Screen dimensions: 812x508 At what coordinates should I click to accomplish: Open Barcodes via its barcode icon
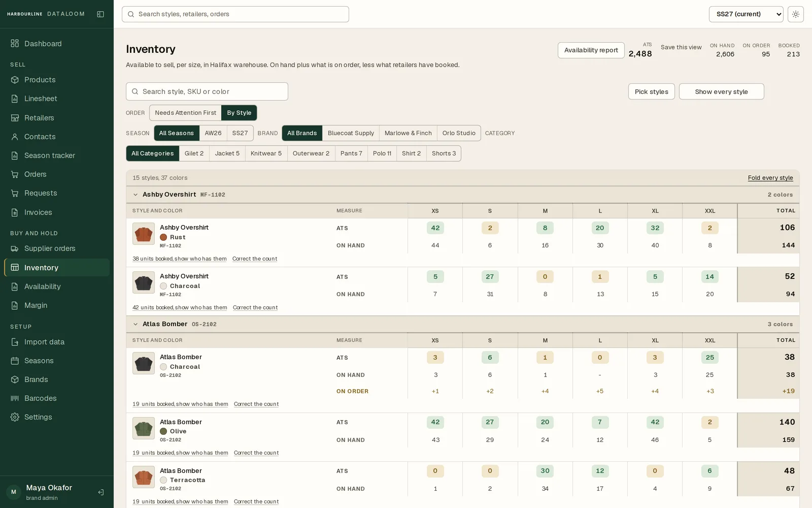point(15,398)
